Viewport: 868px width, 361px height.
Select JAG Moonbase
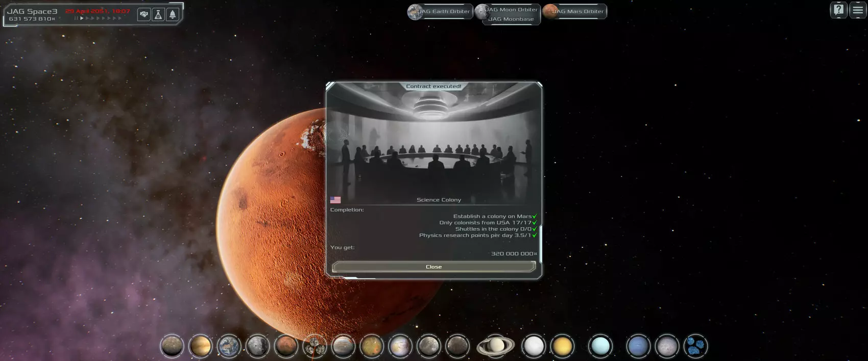pyautogui.click(x=511, y=19)
